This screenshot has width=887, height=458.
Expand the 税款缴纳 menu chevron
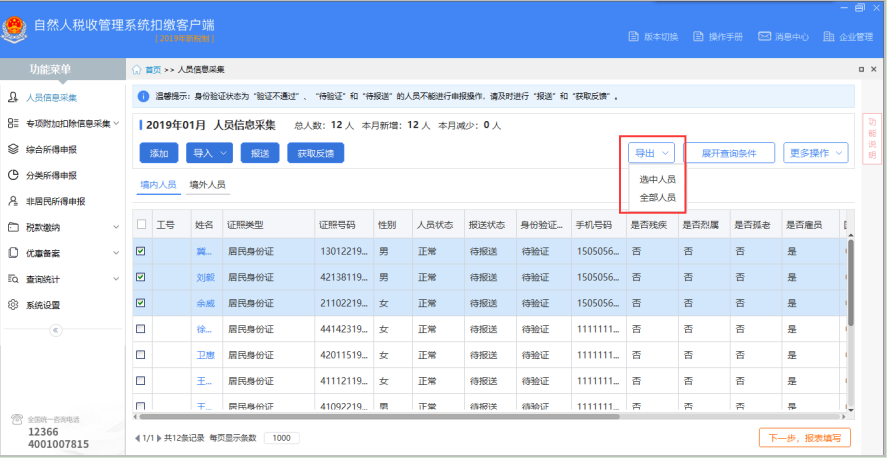pos(116,227)
